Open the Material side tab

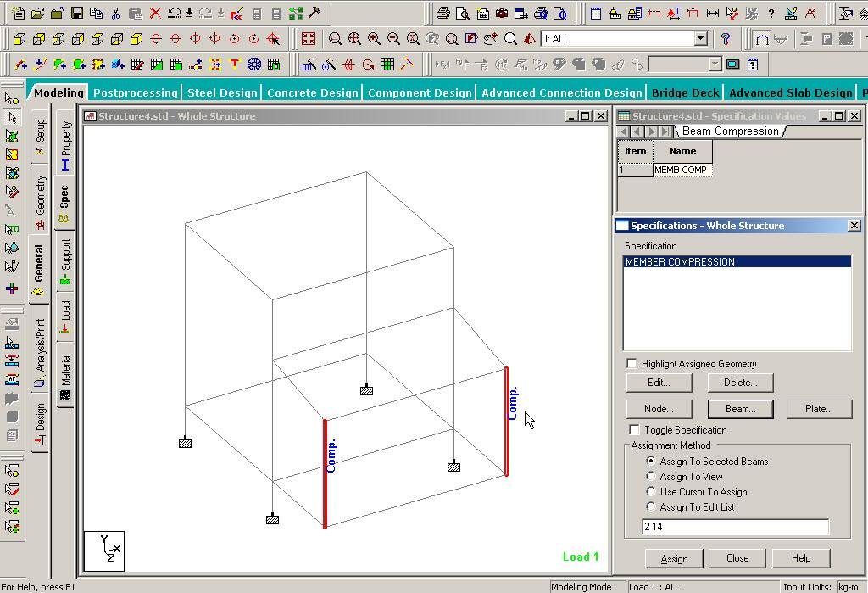point(65,375)
